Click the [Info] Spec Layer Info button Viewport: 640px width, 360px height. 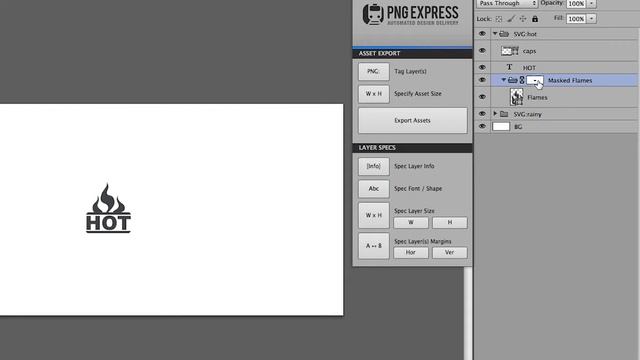pyautogui.click(x=373, y=166)
